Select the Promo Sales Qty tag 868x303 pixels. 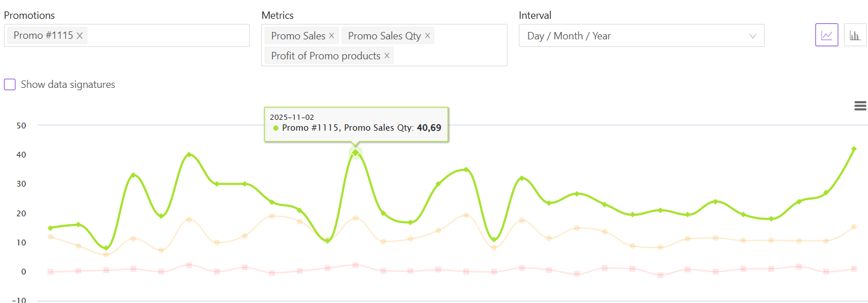point(384,36)
